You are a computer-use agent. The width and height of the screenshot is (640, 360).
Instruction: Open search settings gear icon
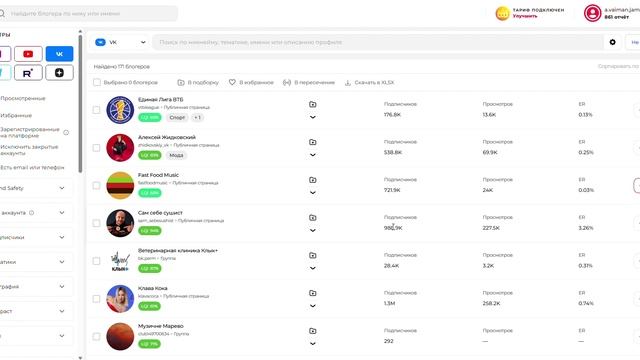[612, 42]
